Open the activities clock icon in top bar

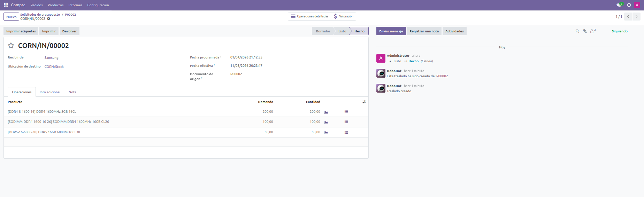[x=629, y=5]
